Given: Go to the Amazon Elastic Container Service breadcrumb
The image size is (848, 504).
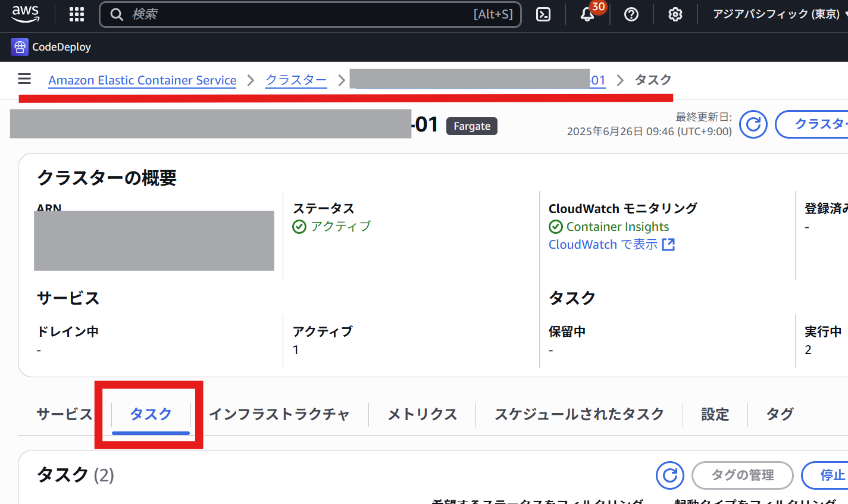Looking at the screenshot, I should coord(142,80).
